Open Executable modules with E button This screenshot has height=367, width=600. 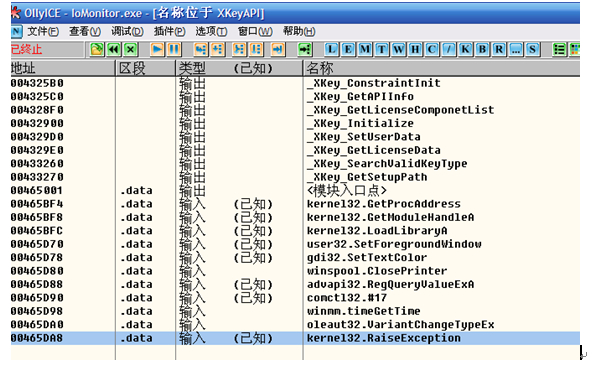click(348, 49)
